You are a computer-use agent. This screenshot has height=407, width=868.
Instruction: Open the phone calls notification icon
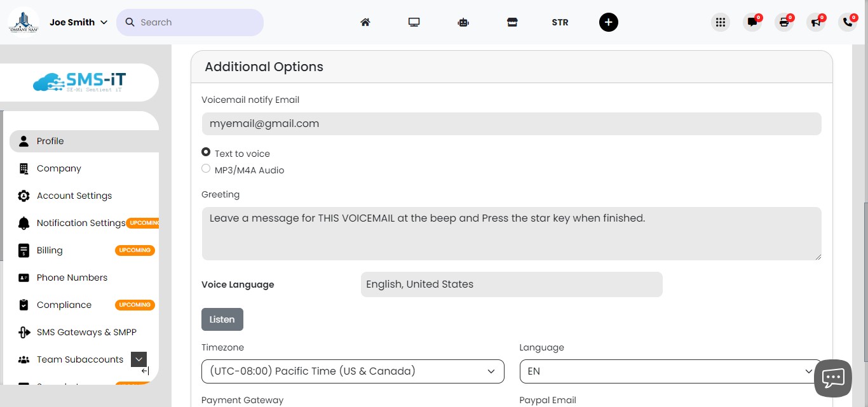[x=848, y=22]
